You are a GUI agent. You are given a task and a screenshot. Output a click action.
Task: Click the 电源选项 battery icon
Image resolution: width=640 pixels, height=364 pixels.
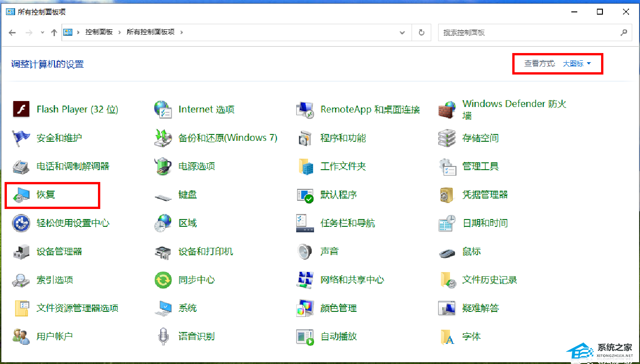coord(163,166)
